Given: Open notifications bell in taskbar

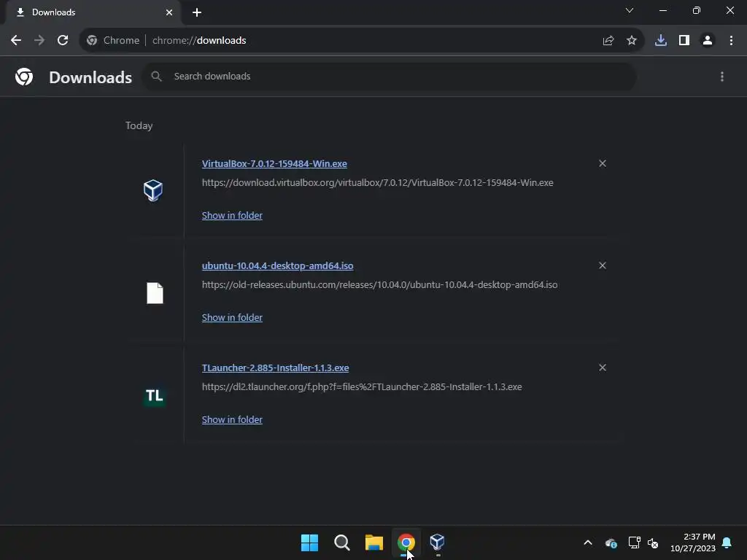Looking at the screenshot, I should (x=727, y=542).
